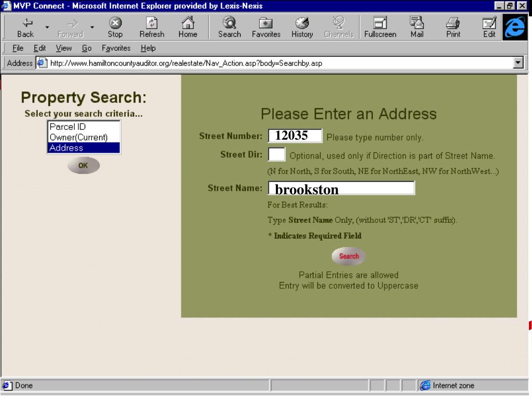532x399 pixels.
Task: Minimize the Internet Explorer window
Action: [x=498, y=6]
